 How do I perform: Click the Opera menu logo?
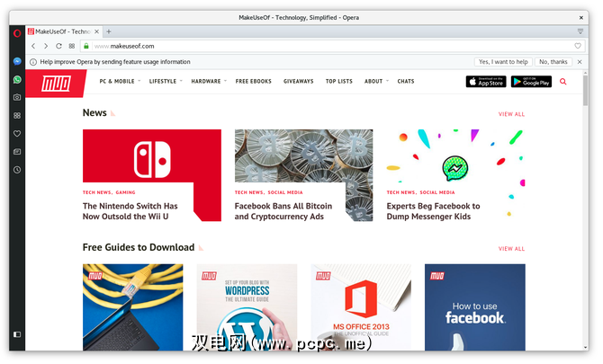click(17, 33)
